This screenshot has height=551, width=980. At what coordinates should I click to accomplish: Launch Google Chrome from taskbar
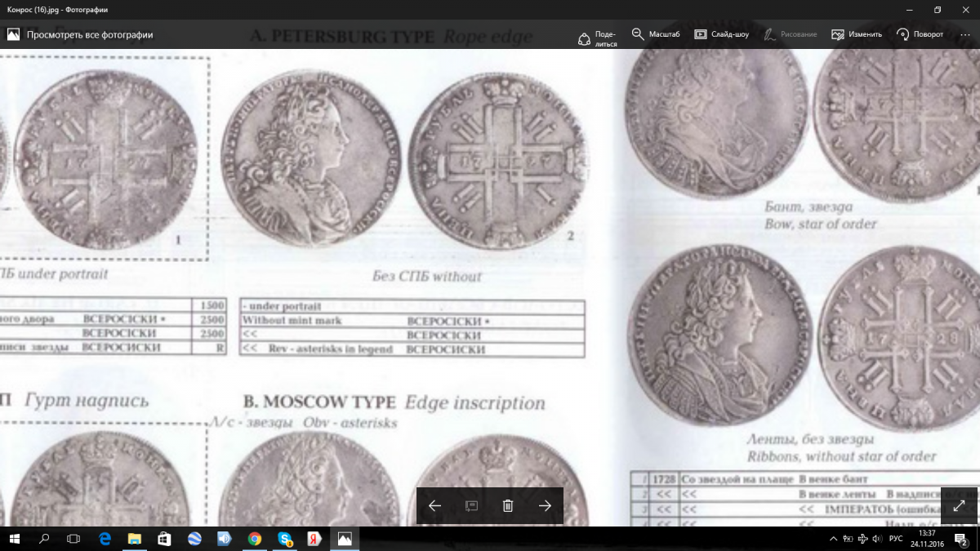pos(255,539)
